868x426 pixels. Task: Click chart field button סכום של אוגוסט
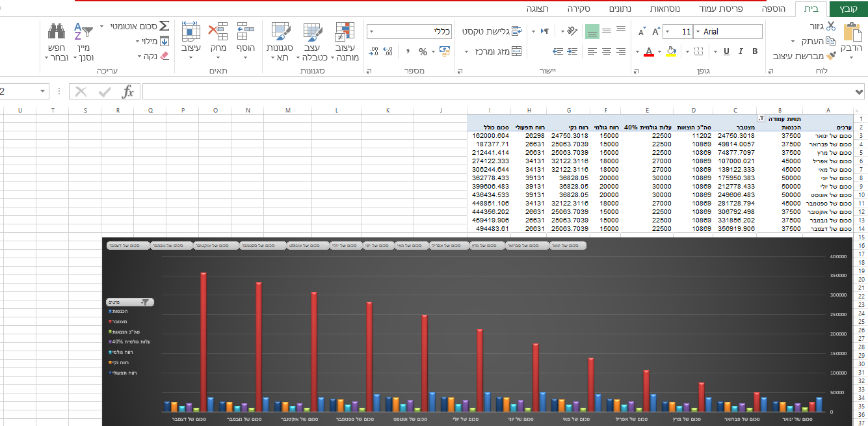(308, 246)
